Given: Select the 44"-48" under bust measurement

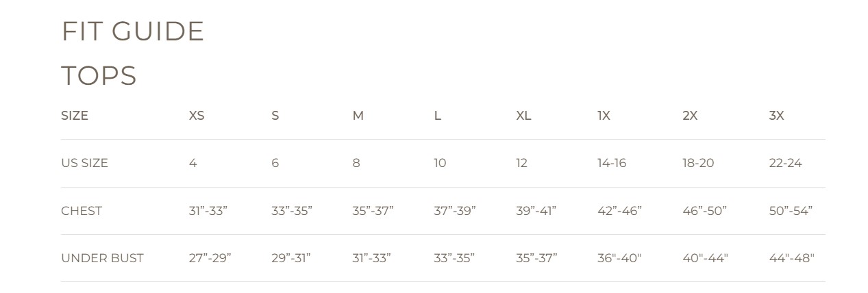Looking at the screenshot, I should tap(791, 258).
